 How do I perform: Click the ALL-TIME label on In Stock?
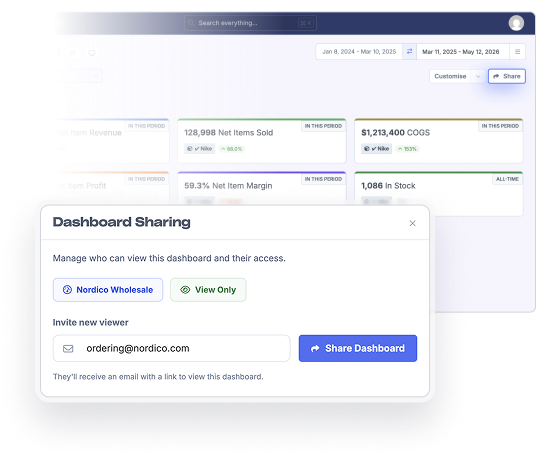tap(507, 179)
